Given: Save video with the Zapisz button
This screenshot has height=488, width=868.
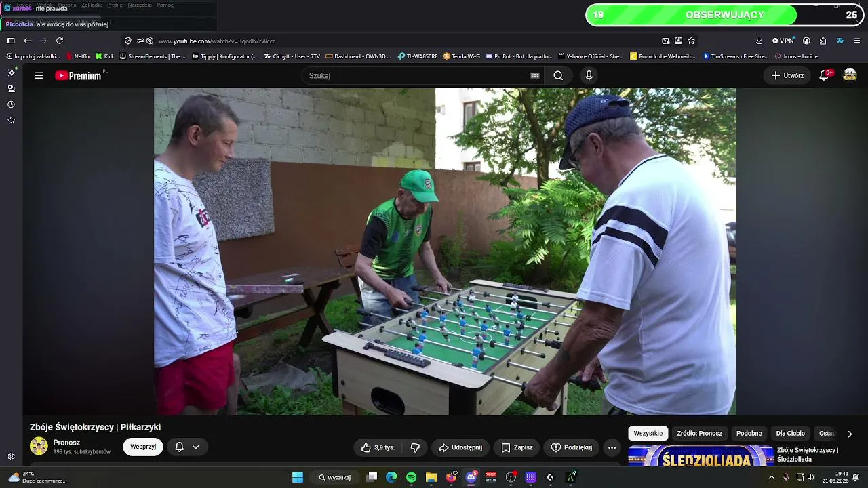Looking at the screenshot, I should [517, 447].
